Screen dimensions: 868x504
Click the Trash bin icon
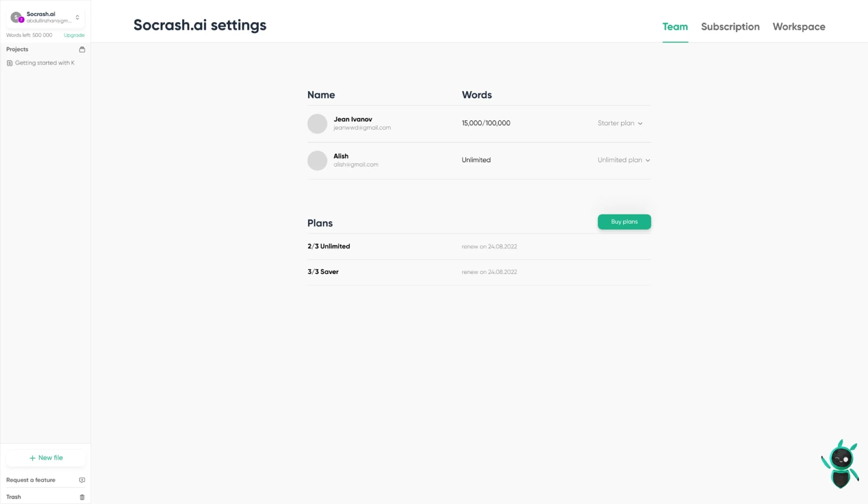point(82,497)
